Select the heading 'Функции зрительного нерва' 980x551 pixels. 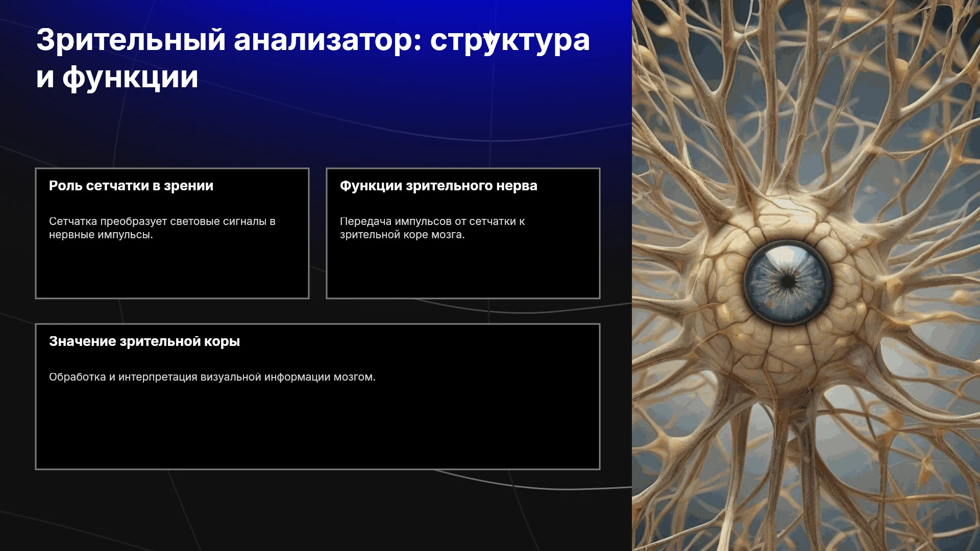438,186
